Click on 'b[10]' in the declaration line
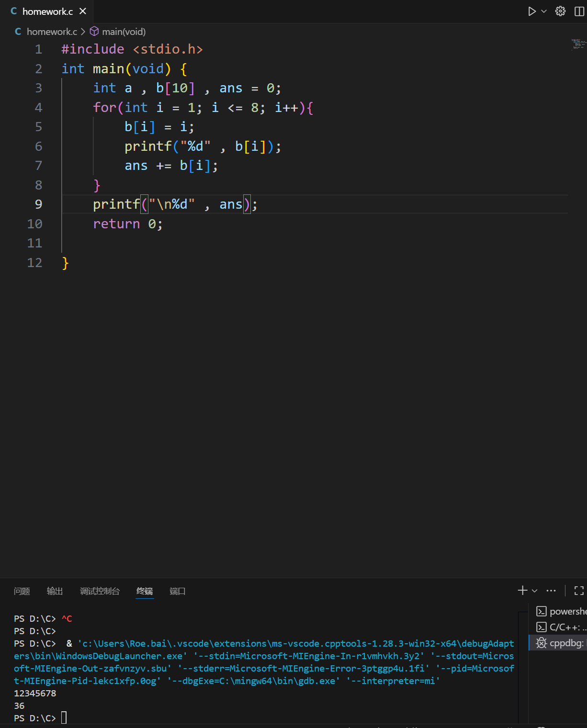587x728 pixels. pos(176,88)
